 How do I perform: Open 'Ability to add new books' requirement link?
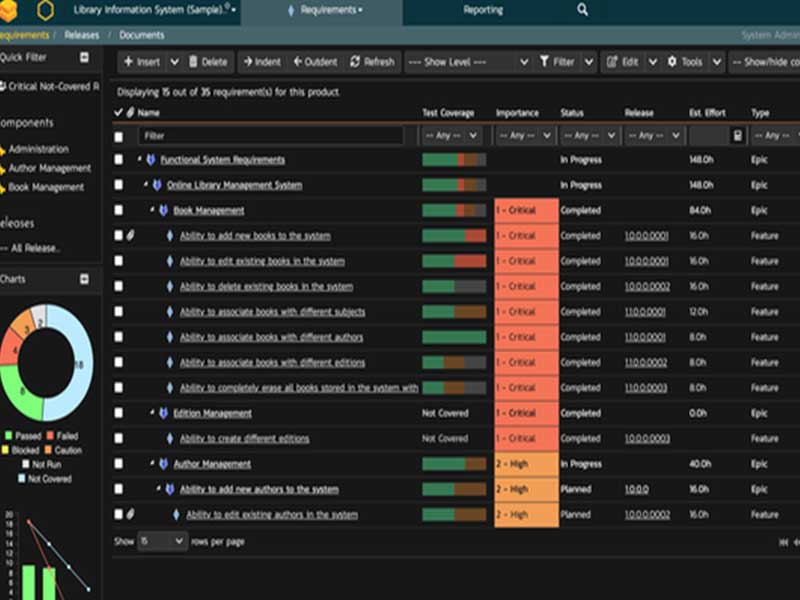[x=254, y=236]
